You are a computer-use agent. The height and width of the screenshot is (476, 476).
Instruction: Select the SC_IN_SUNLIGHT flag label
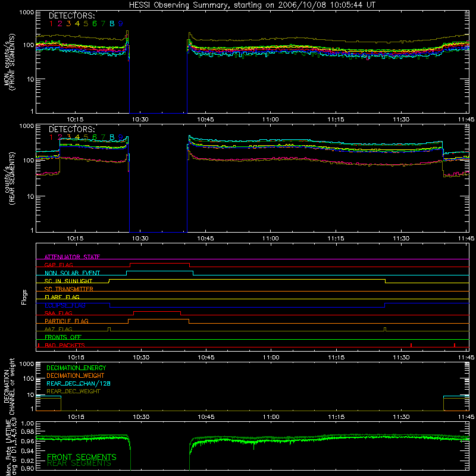[68, 281]
